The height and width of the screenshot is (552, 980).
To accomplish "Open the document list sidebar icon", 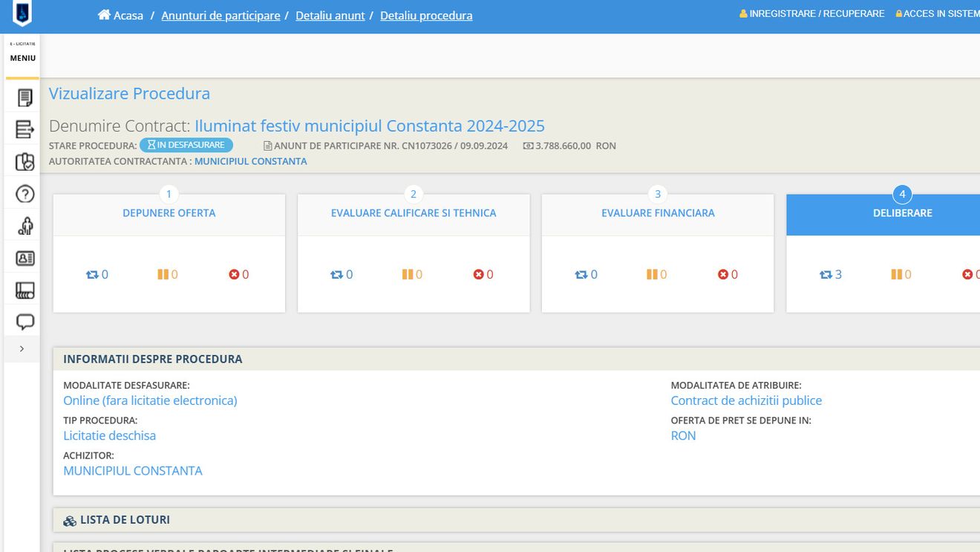I will [24, 97].
